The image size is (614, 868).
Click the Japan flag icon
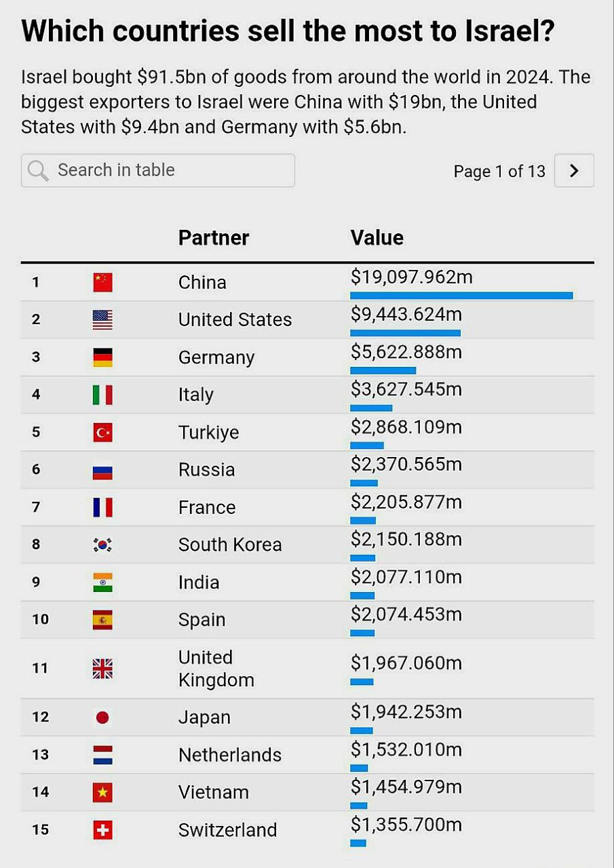click(x=102, y=717)
